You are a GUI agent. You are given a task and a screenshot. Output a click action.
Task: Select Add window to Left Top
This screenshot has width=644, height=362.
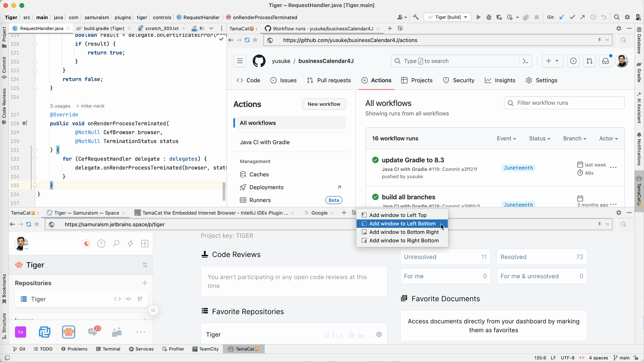[402, 215]
